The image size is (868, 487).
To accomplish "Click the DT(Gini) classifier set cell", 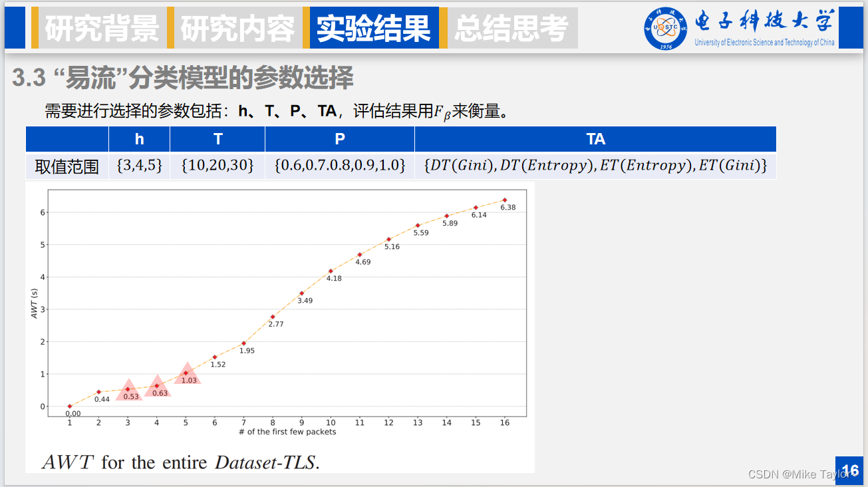I will coord(595,166).
